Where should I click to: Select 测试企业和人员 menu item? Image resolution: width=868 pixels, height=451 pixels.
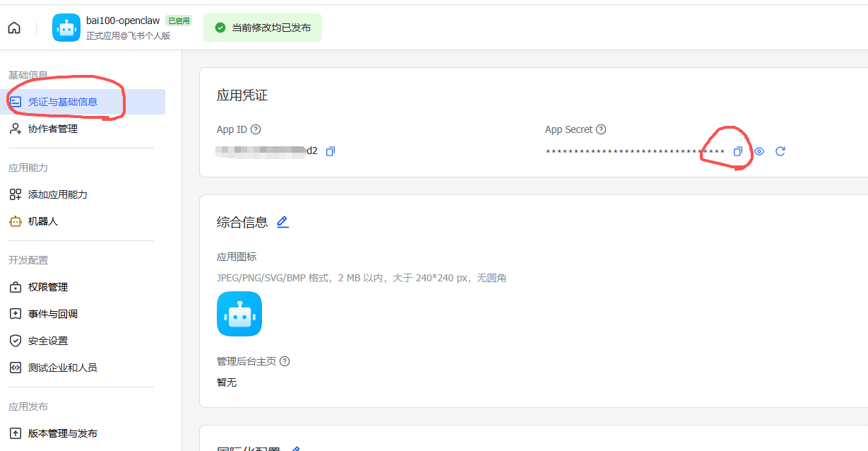63,368
